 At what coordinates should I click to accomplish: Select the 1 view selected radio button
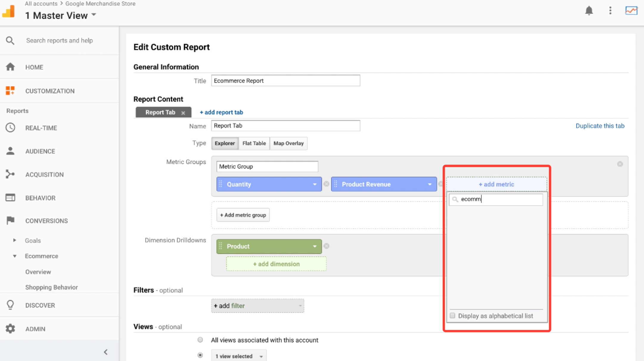point(200,356)
